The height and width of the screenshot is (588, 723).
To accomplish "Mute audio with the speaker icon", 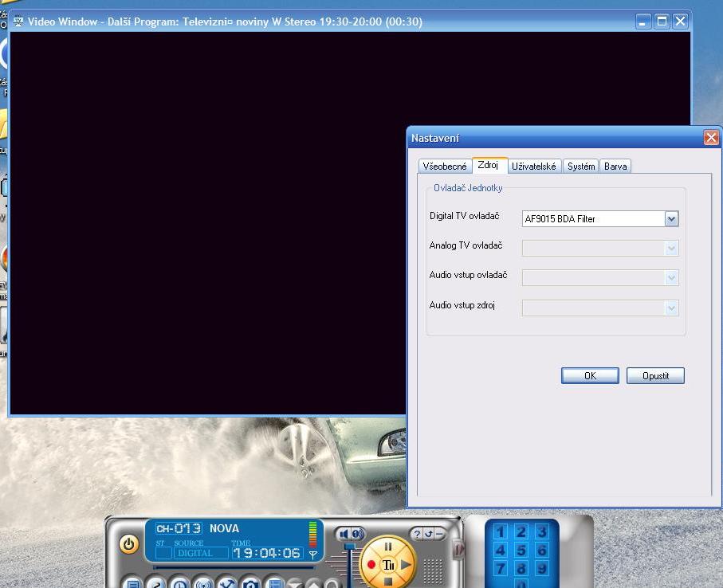I will tap(344, 534).
